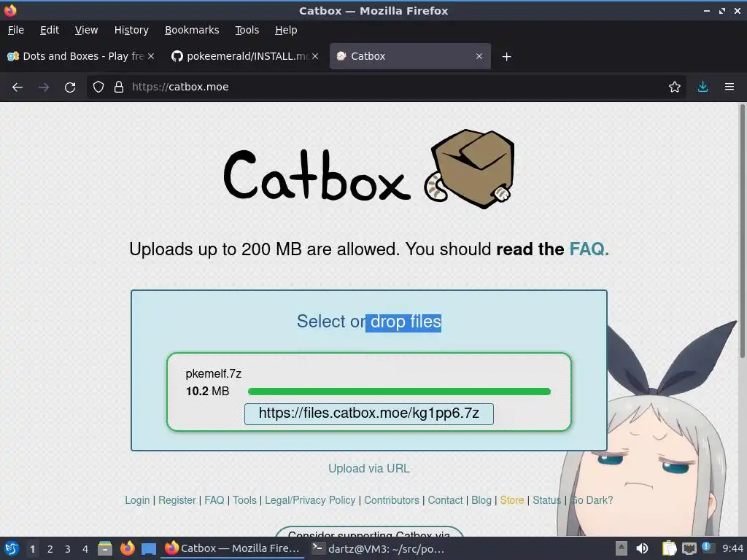This screenshot has width=747, height=560.
Task: Launch file manager from taskbar
Action: coord(105,548)
